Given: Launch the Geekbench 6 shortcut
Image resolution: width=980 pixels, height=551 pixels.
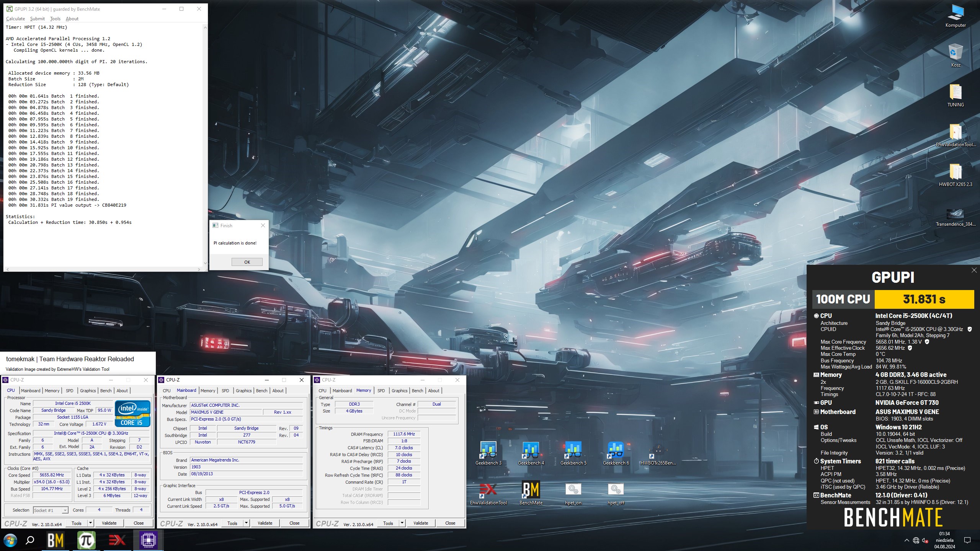Looking at the screenshot, I should click(x=616, y=453).
